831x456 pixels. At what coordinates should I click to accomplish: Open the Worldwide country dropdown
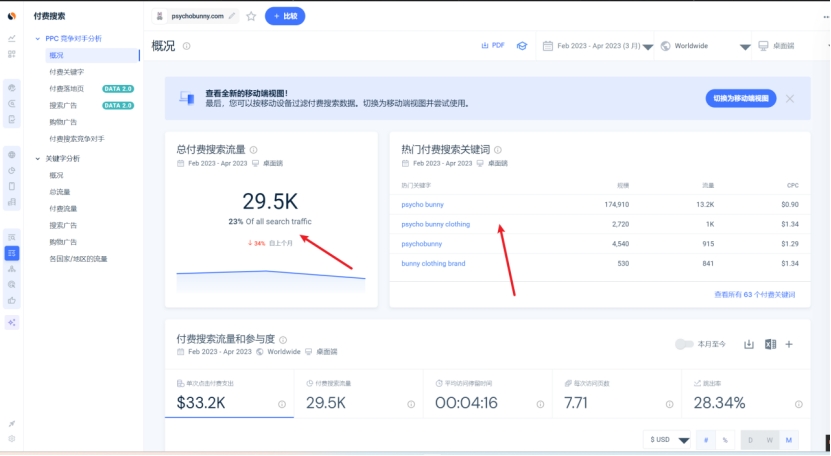click(703, 46)
